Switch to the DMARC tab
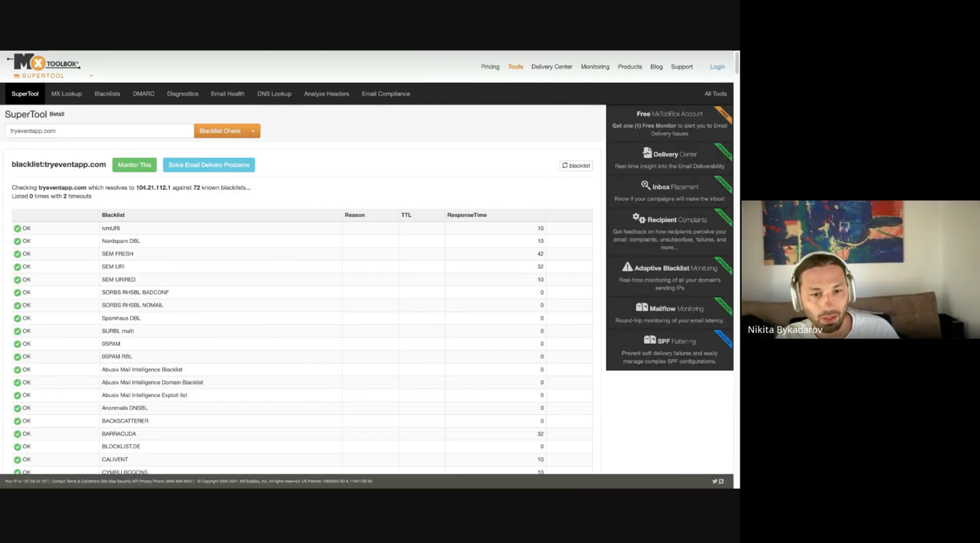Viewport: 980px width, 543px height. [143, 93]
